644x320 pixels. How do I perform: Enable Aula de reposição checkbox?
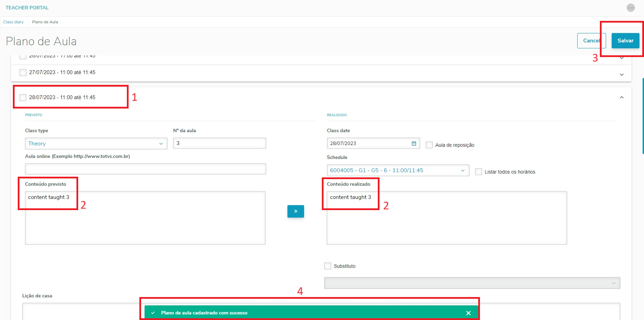(x=429, y=145)
